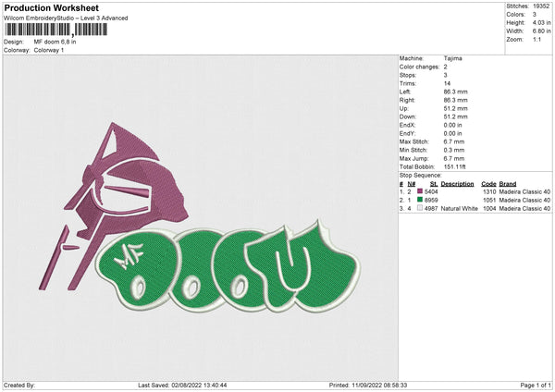Viewport: 555px width, 392px height.
Task: Click the Height value '4.03 in'
Action: click(541, 22)
